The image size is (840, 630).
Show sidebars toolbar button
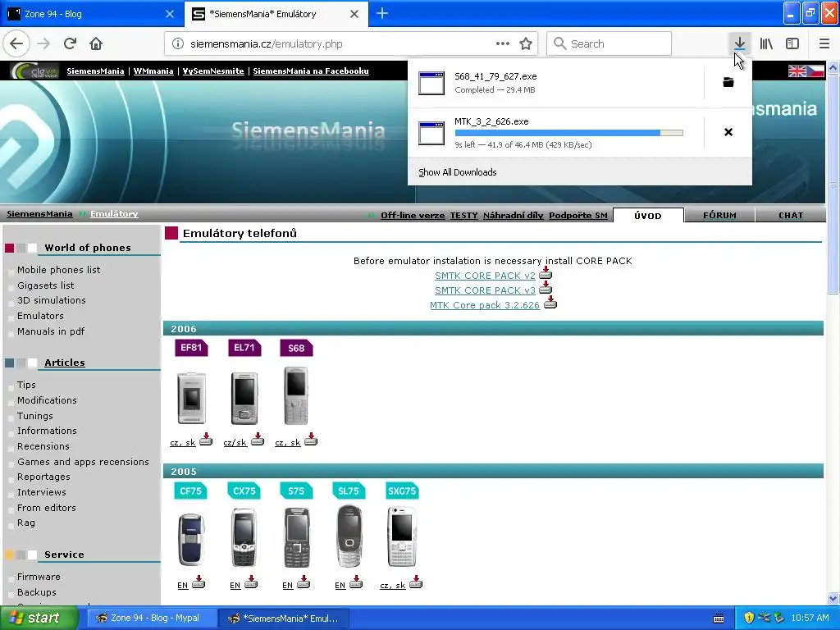(792, 43)
